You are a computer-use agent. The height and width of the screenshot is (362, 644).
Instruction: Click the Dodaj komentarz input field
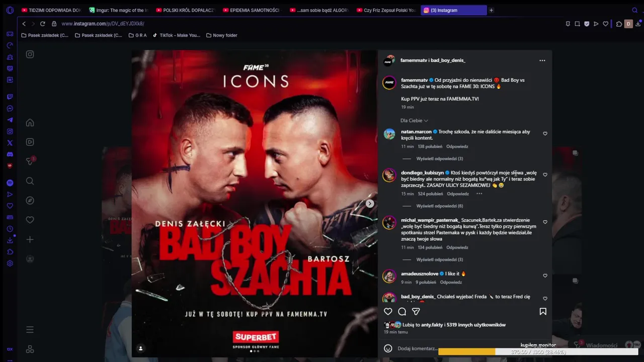[x=417, y=348]
